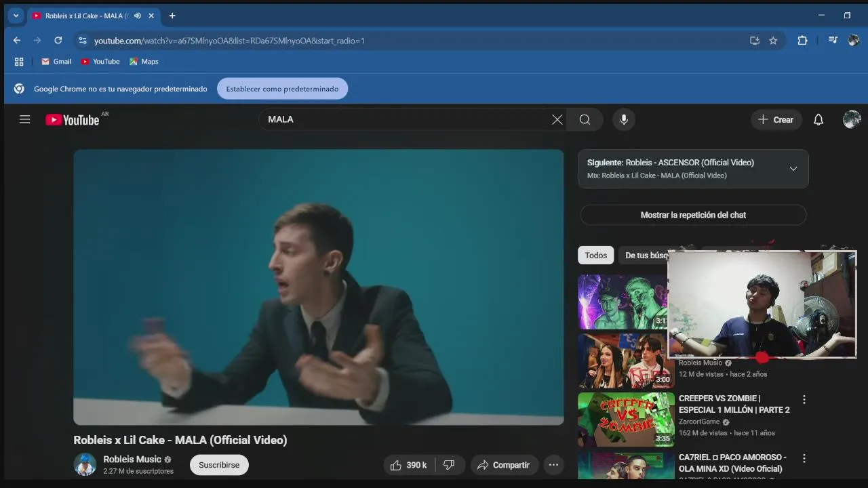Image resolution: width=868 pixels, height=488 pixels.
Task: Click the video title Robleis x Lil Cake - MALA
Action: [x=180, y=440]
